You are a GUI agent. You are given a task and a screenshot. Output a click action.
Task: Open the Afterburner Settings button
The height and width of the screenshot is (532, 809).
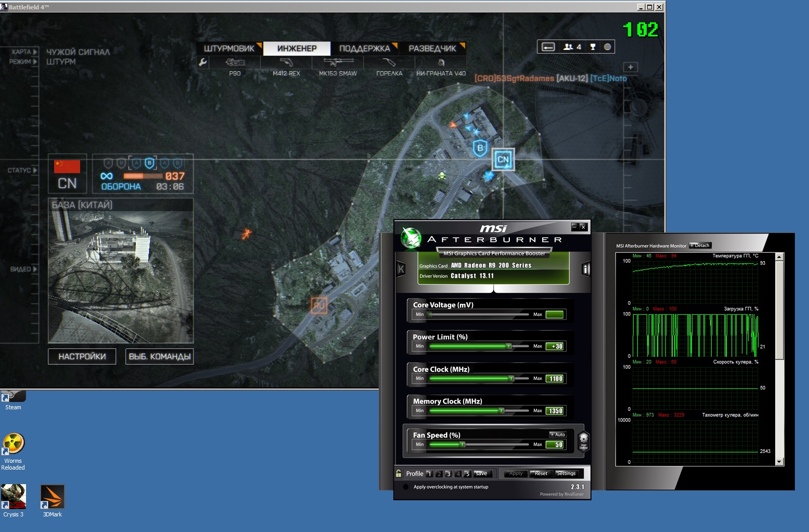pyautogui.click(x=566, y=474)
